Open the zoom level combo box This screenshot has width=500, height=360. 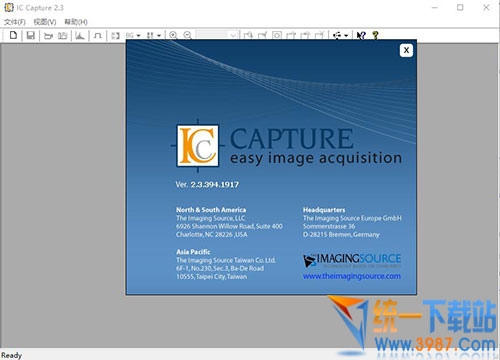pyautogui.click(x=217, y=35)
